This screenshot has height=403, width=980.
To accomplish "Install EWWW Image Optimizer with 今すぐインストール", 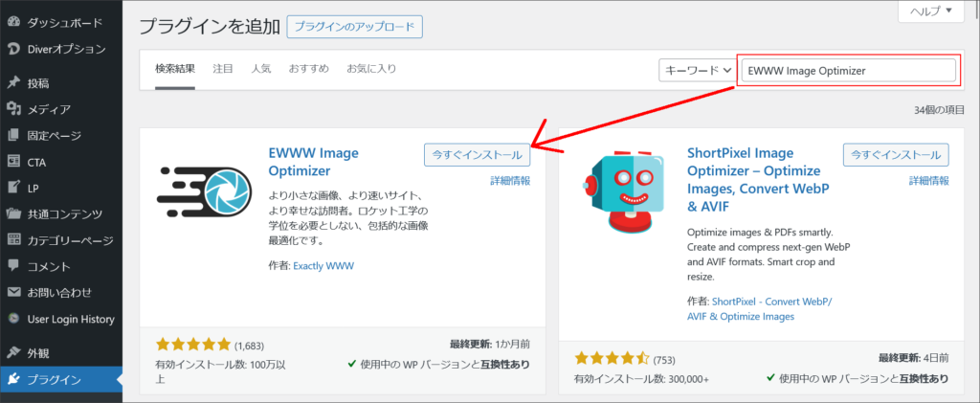I will point(477,154).
